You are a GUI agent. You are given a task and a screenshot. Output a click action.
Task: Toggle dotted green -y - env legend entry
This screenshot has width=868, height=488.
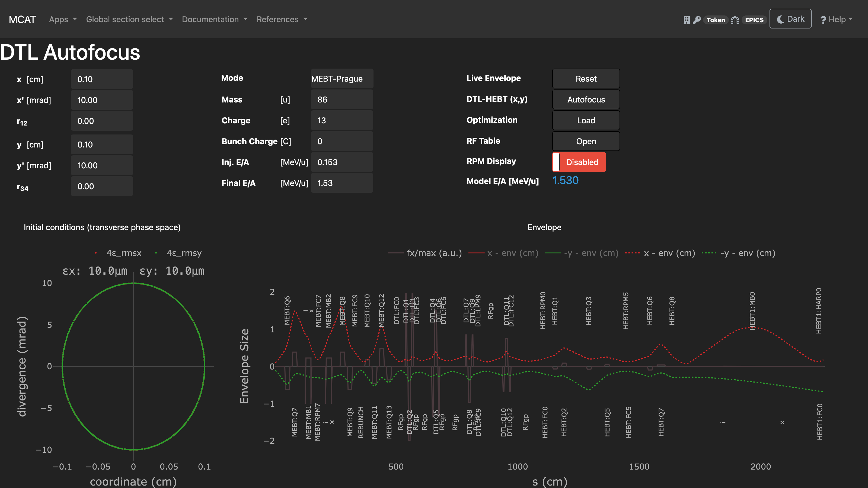[738, 253]
